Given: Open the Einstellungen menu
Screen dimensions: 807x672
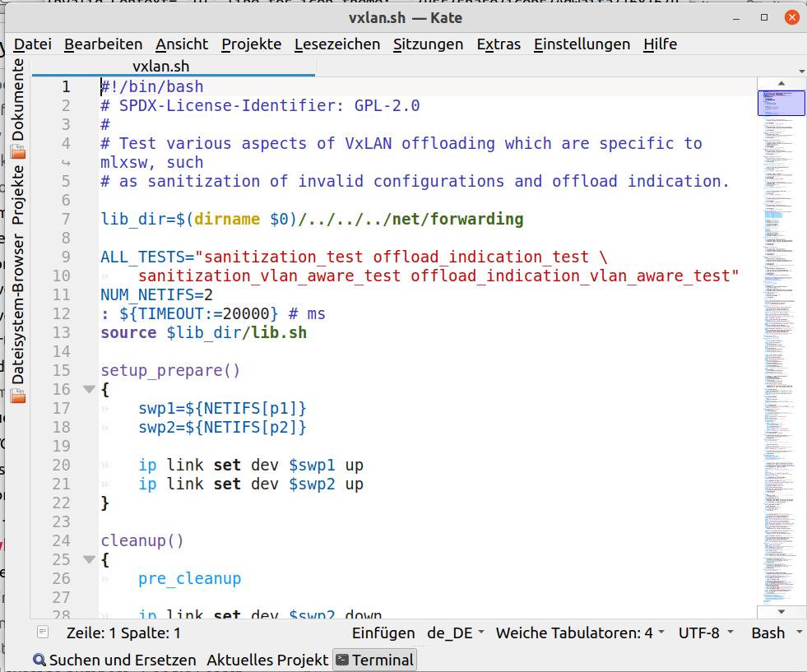Looking at the screenshot, I should click(x=582, y=44).
